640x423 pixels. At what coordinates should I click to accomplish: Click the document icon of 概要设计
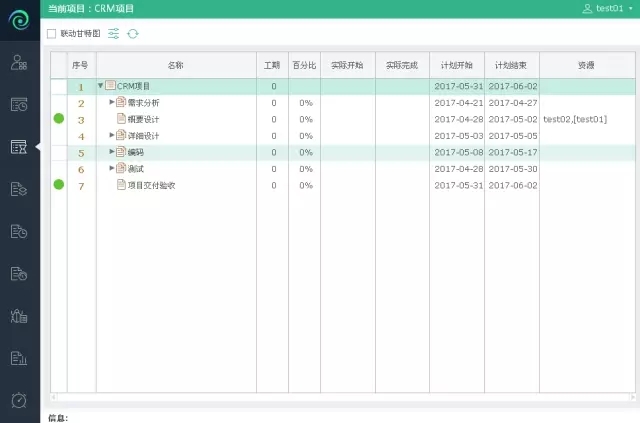(121, 118)
